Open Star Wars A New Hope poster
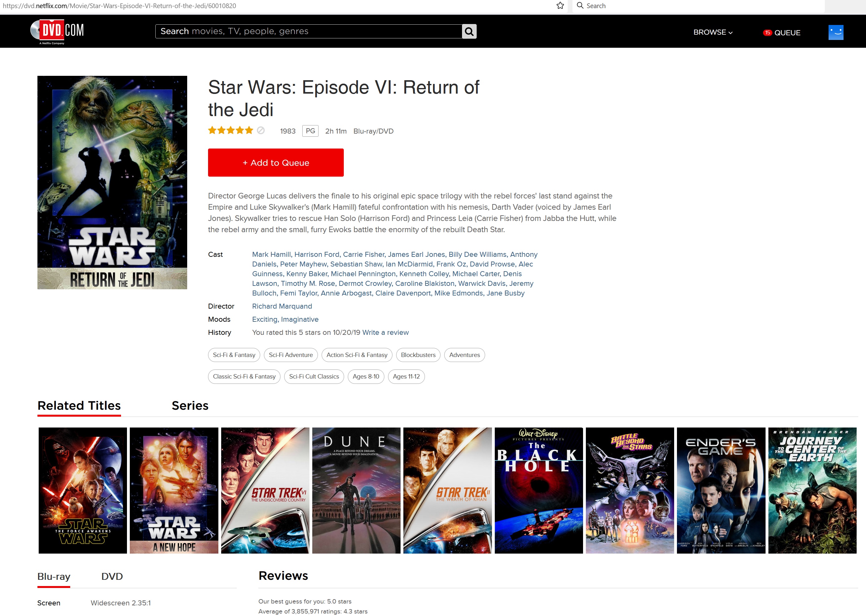The height and width of the screenshot is (616, 866). pos(174,491)
